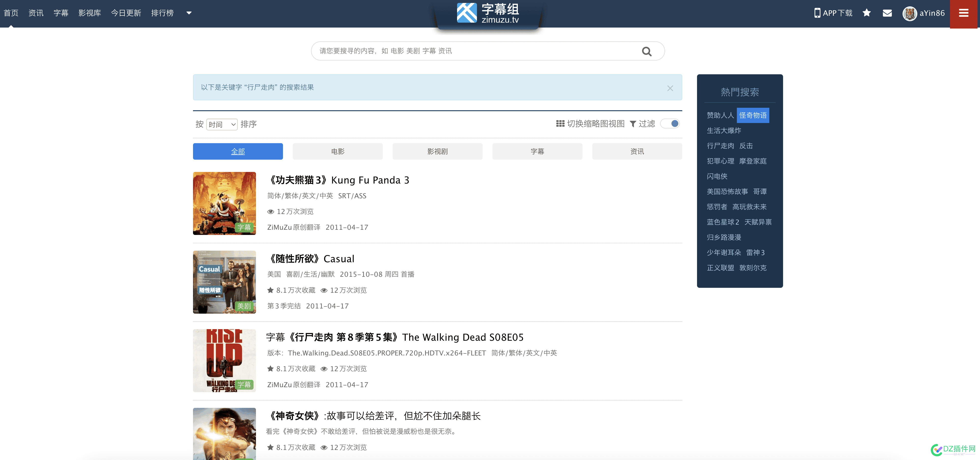Search hot keyword 惩罚者

click(x=717, y=207)
